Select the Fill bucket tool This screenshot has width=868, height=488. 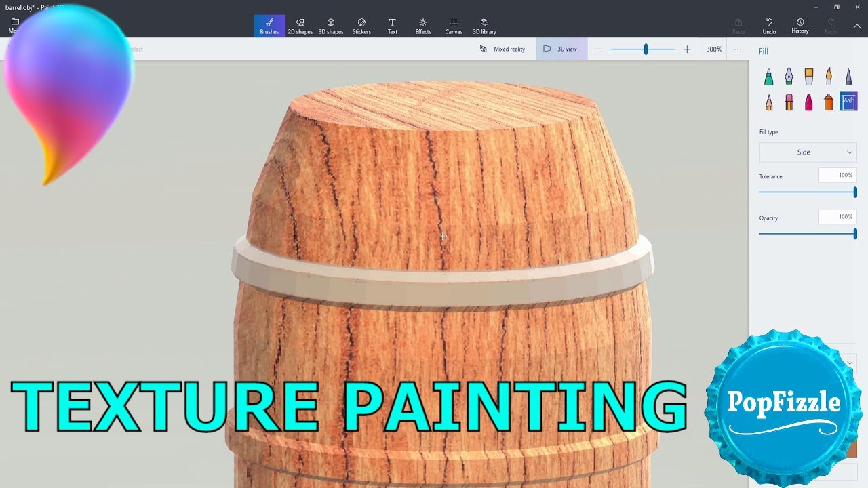coord(848,102)
